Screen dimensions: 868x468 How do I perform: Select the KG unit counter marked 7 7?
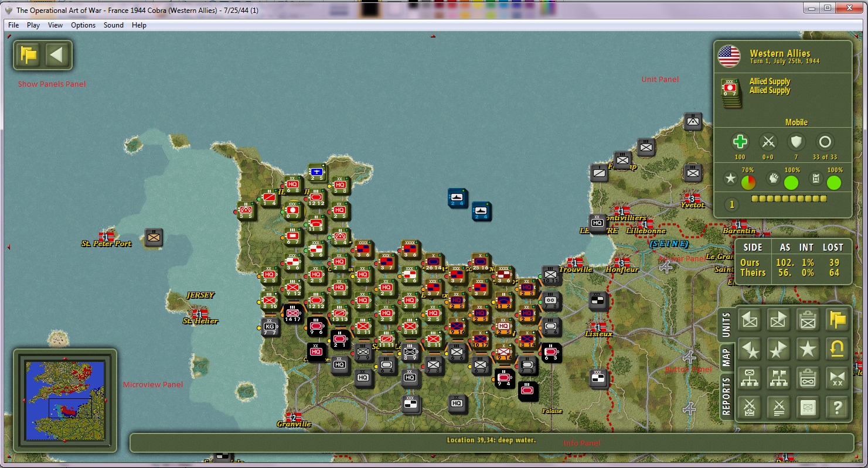270,327
